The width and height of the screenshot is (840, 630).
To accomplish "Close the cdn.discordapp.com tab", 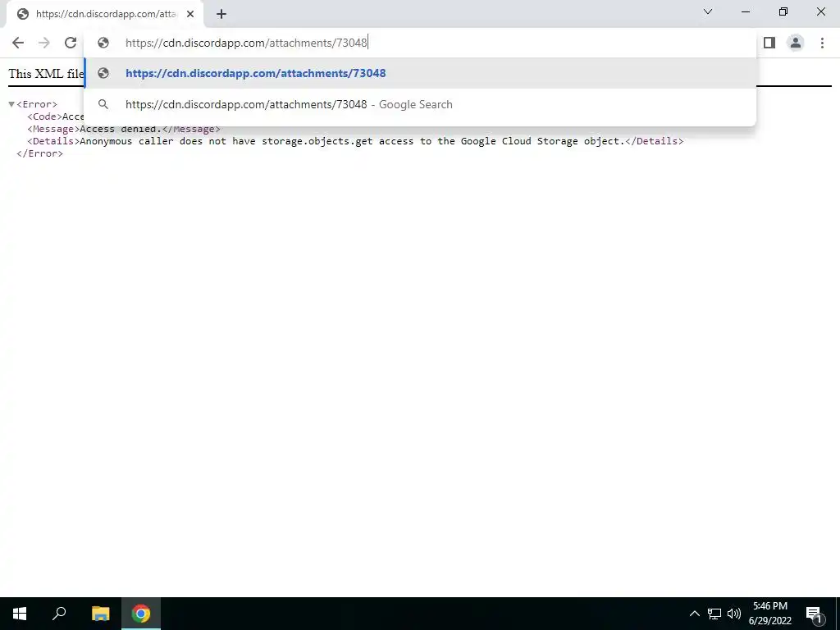I will pos(190,15).
